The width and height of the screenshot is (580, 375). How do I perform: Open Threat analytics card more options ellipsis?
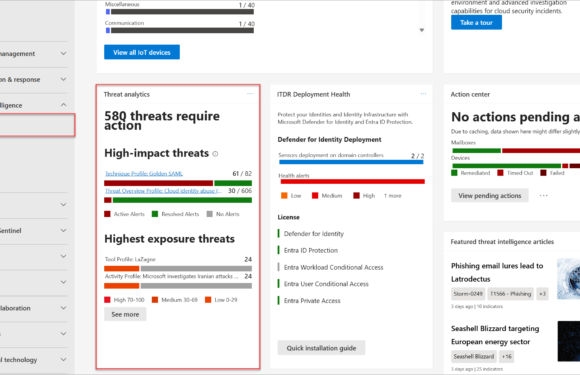click(250, 94)
